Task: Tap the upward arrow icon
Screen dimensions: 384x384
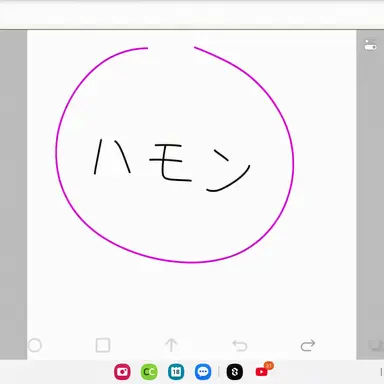Action: (x=171, y=345)
